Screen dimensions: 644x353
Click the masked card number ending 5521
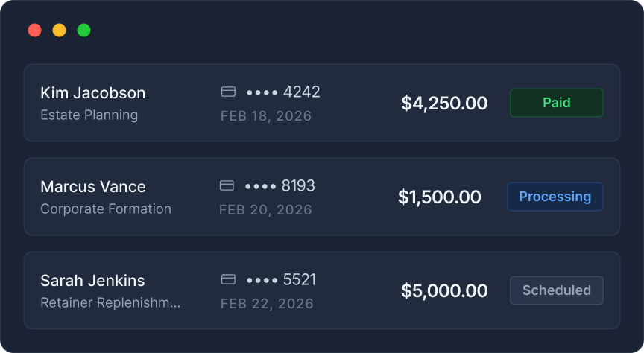click(281, 280)
